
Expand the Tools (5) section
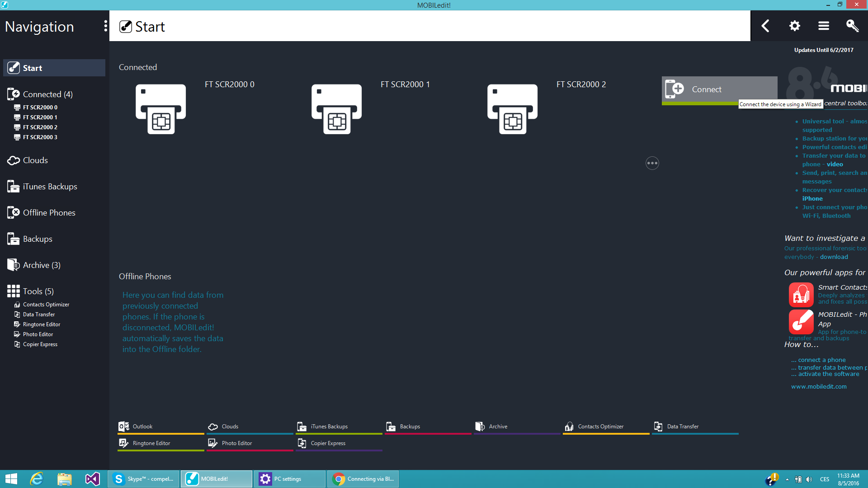(x=38, y=291)
